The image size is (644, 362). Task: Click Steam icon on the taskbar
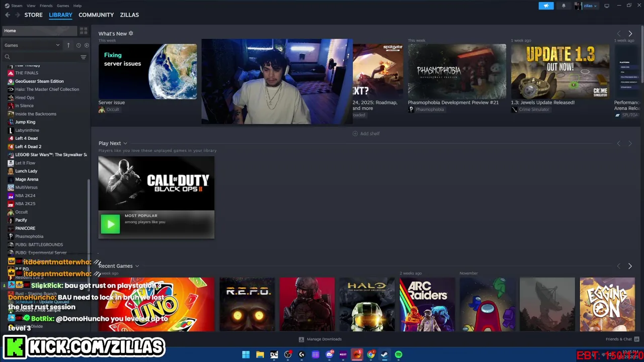pyautogui.click(x=384, y=354)
